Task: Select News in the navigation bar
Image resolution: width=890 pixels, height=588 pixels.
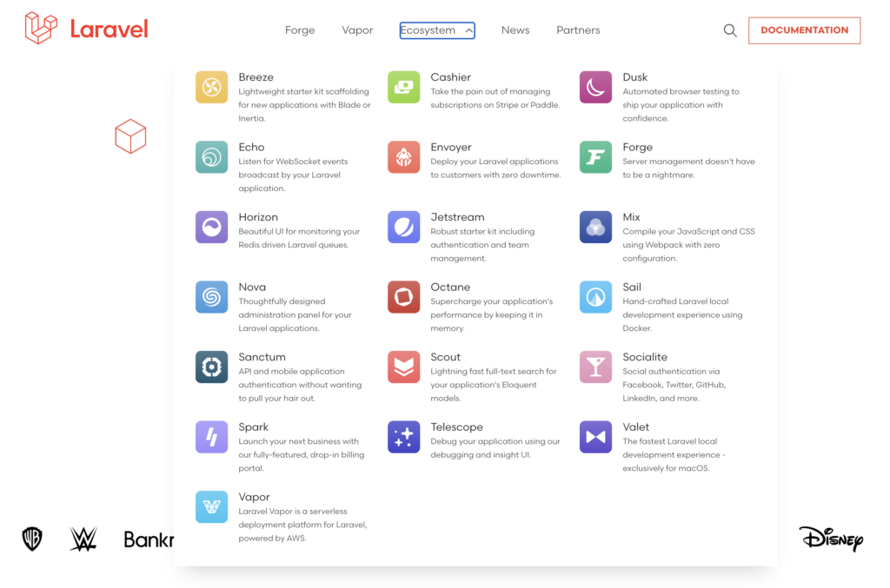Action: 515,30
